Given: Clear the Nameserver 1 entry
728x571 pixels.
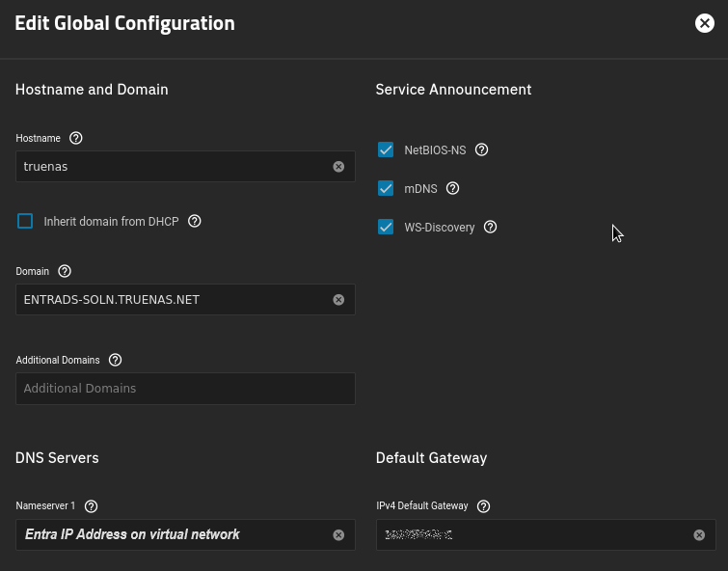Looking at the screenshot, I should click(x=338, y=535).
